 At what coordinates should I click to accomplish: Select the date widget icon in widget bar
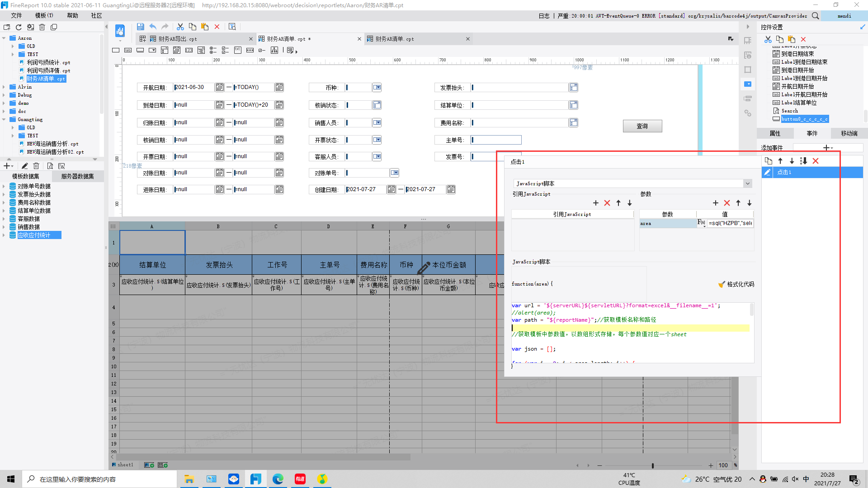click(x=177, y=50)
